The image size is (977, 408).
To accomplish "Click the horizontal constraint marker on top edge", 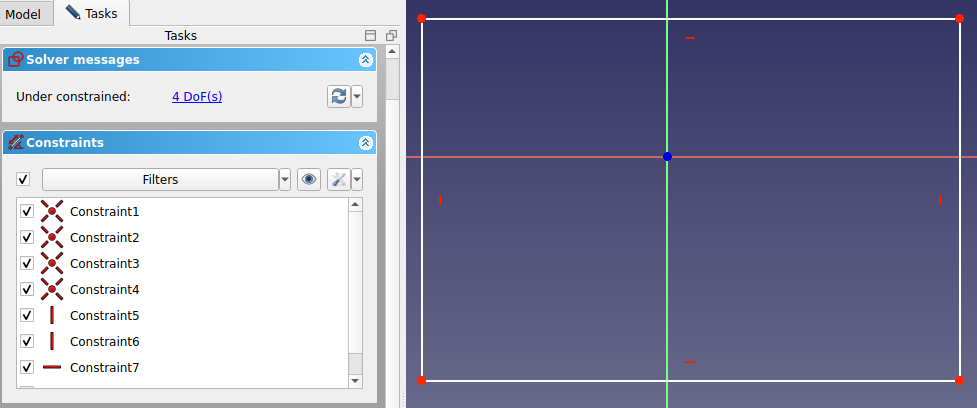I will pos(690,38).
